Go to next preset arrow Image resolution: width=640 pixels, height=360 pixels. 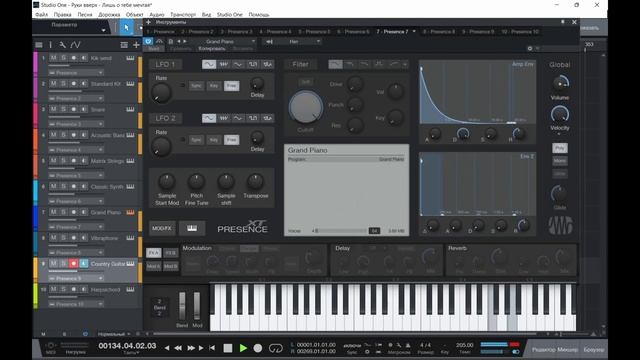(x=185, y=41)
